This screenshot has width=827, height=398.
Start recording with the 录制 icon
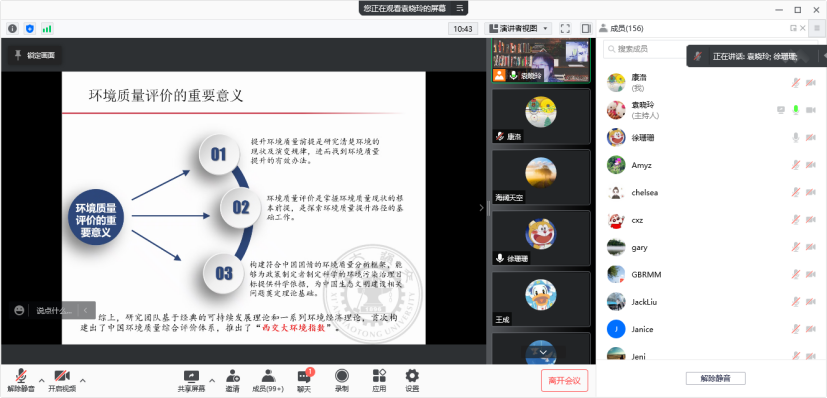click(342, 381)
